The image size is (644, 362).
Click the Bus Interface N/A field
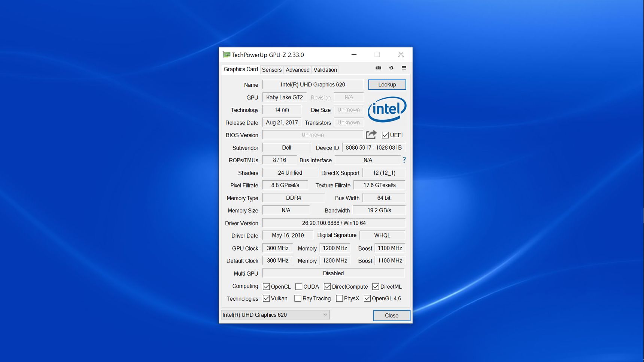point(368,160)
